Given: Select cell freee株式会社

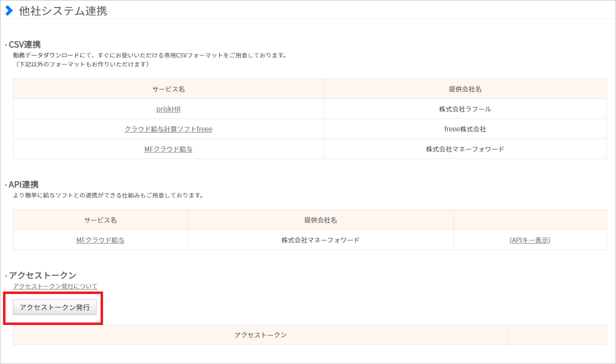Looking at the screenshot, I should [465, 129].
